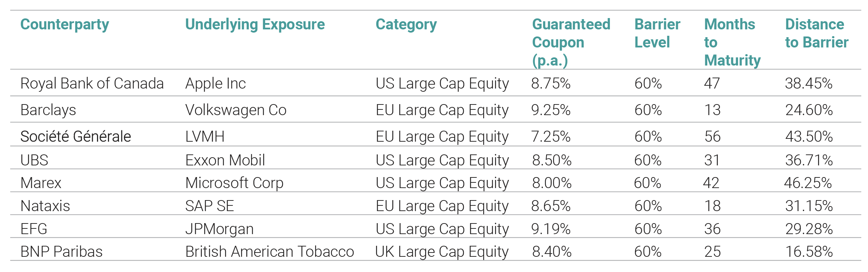
Task: Click the Underlying Exposure column header
Action: pos(255,25)
